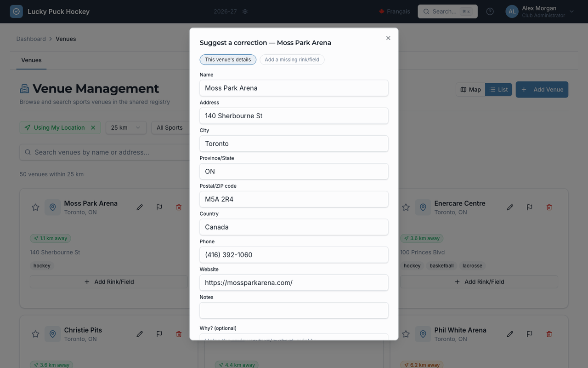Screen dimensions: 588x368
Task: Click the Lucky Puck Hockey logo icon
Action: coord(16,11)
